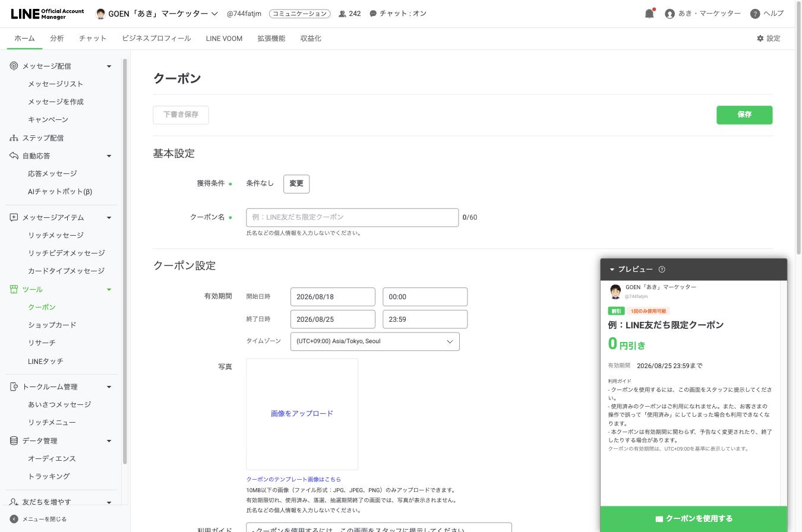The width and height of the screenshot is (802, 532).
Task: Click the ツール green gift icon
Action: 14,289
